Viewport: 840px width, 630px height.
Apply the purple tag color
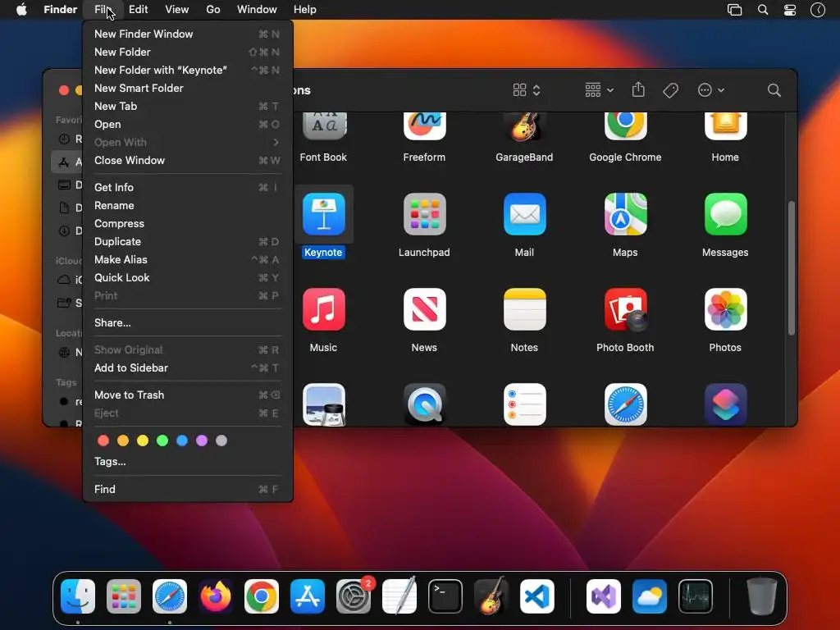[202, 441]
